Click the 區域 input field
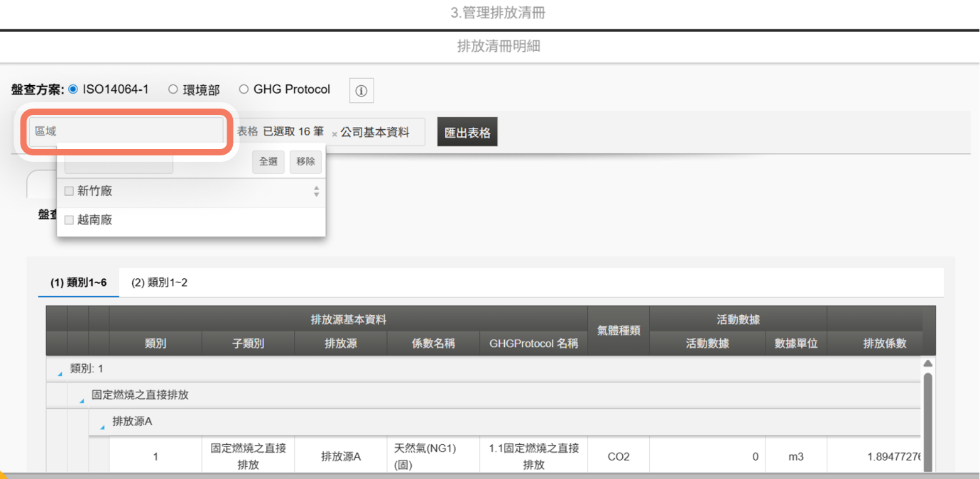The image size is (980, 479). [x=126, y=131]
